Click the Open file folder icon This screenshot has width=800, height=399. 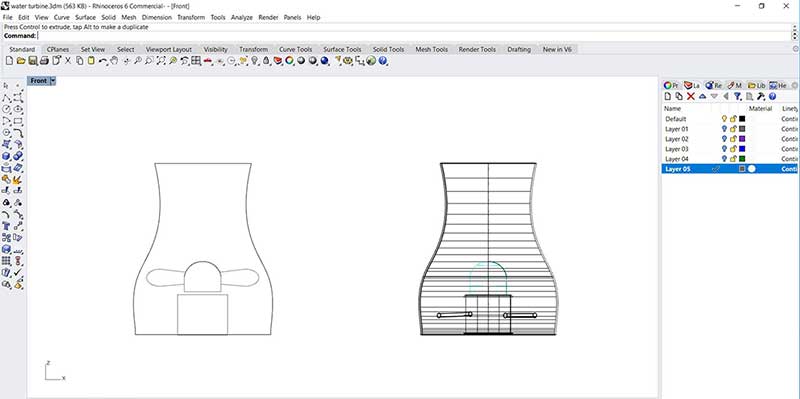(21, 61)
